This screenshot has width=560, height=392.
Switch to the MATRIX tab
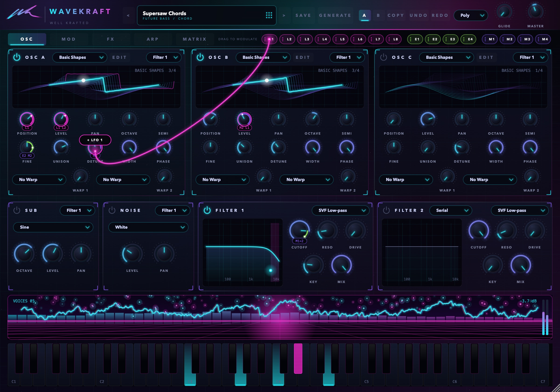click(x=195, y=39)
